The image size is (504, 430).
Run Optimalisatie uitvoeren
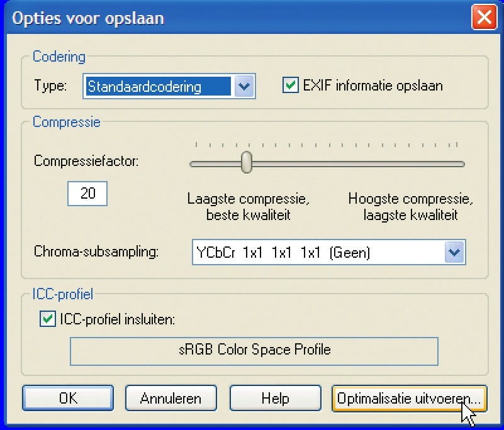pyautogui.click(x=409, y=399)
